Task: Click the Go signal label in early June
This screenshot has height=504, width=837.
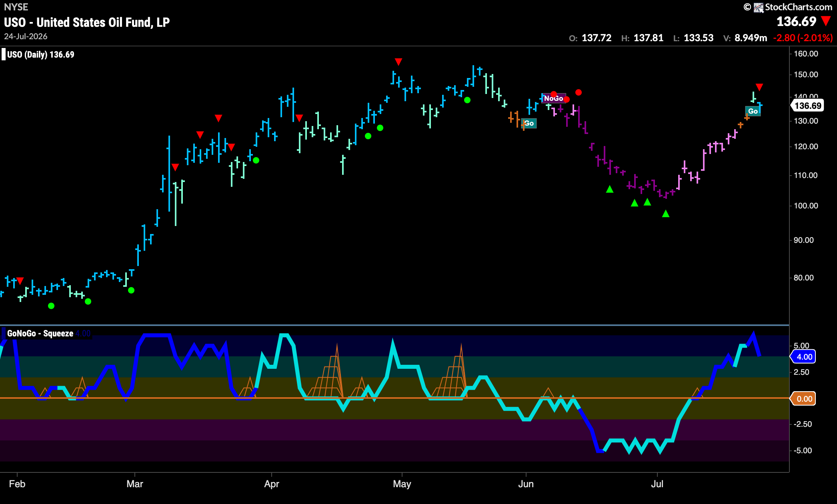Action: click(x=529, y=123)
